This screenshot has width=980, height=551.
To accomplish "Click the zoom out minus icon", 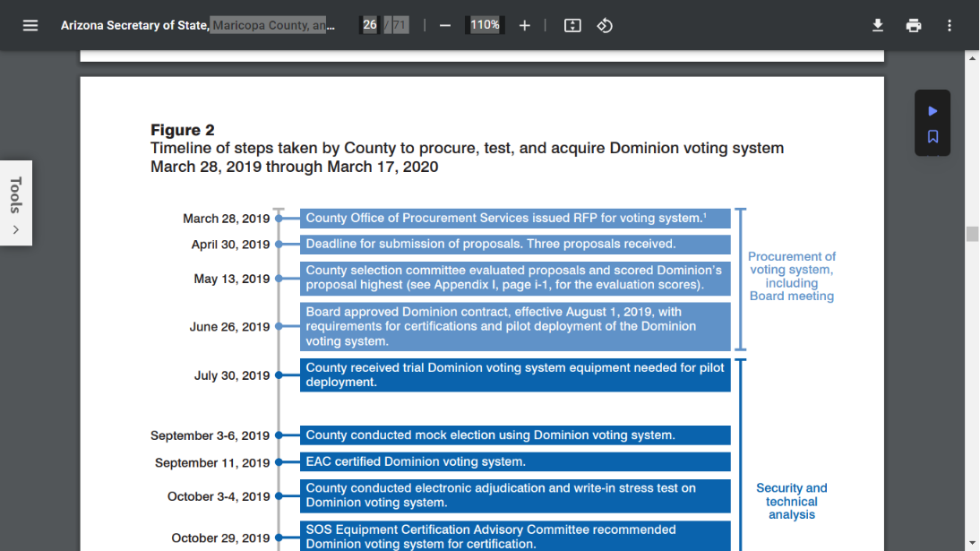I will point(445,26).
